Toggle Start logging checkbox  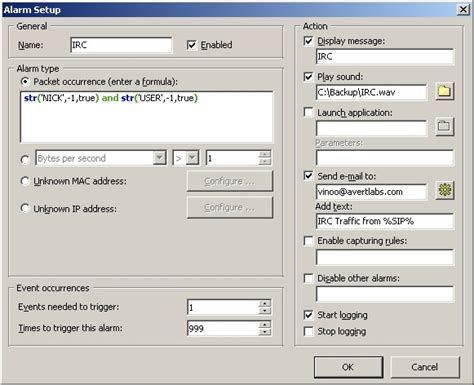[x=309, y=315]
